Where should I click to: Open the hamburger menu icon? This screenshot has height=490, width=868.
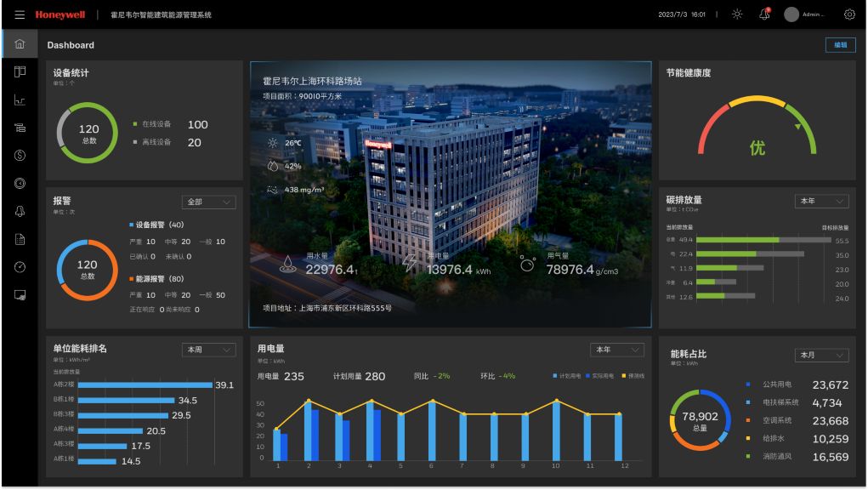tap(20, 15)
